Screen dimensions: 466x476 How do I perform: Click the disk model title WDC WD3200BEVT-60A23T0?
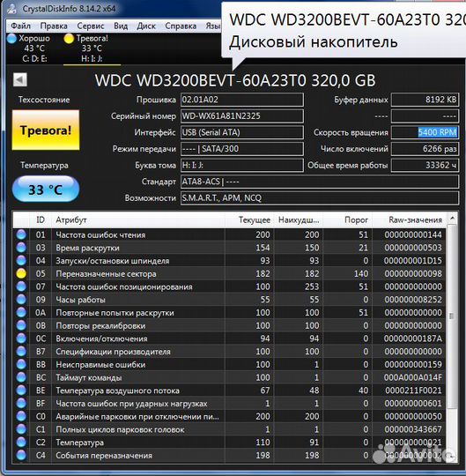(235, 80)
